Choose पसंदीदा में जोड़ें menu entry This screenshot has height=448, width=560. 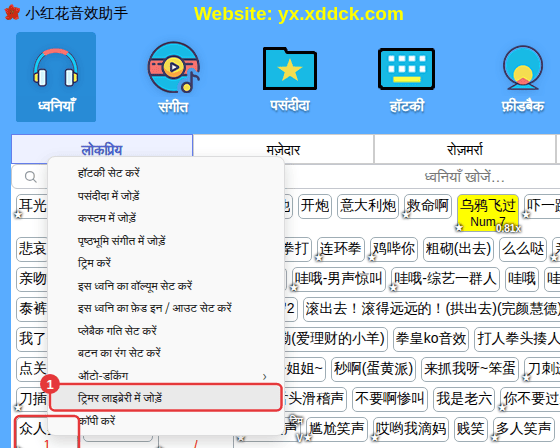point(166,195)
